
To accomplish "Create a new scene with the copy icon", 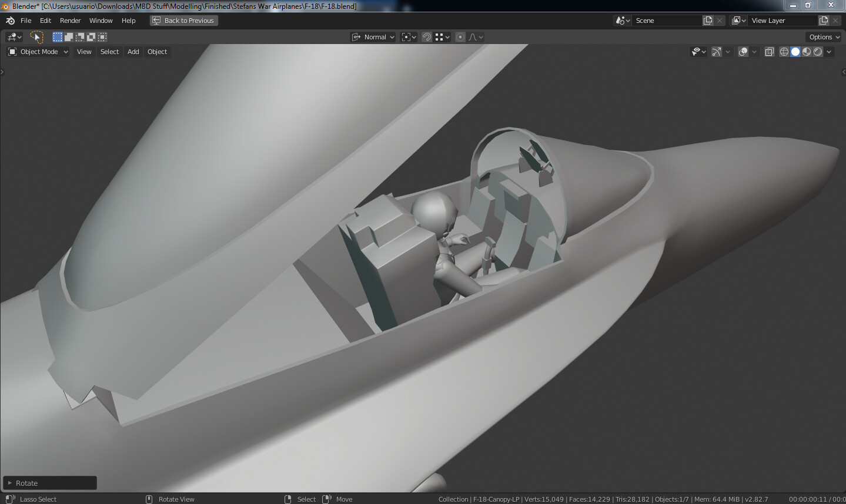I will [x=708, y=21].
